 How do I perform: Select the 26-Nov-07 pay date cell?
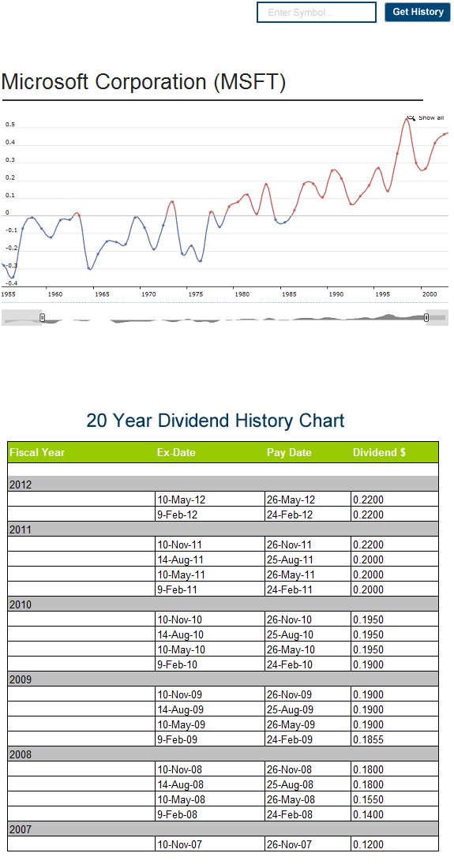point(308,844)
